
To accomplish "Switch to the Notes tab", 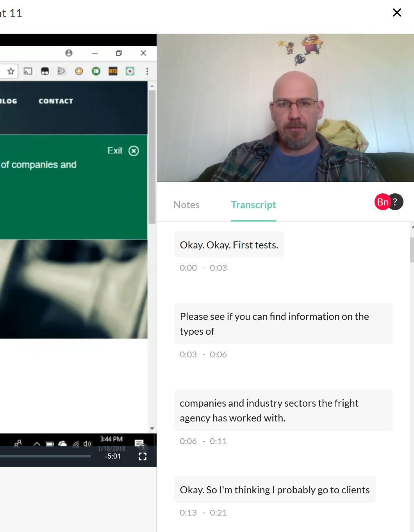I will click(186, 205).
